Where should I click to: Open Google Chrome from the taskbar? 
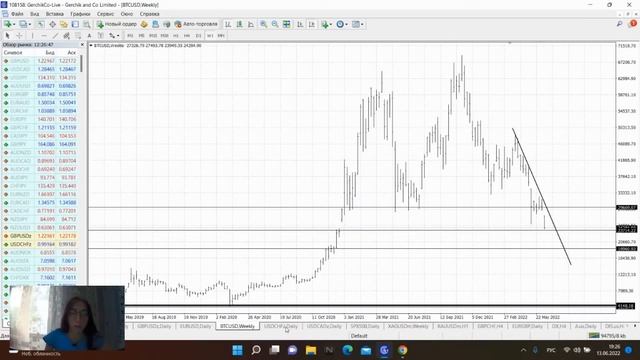(402, 350)
